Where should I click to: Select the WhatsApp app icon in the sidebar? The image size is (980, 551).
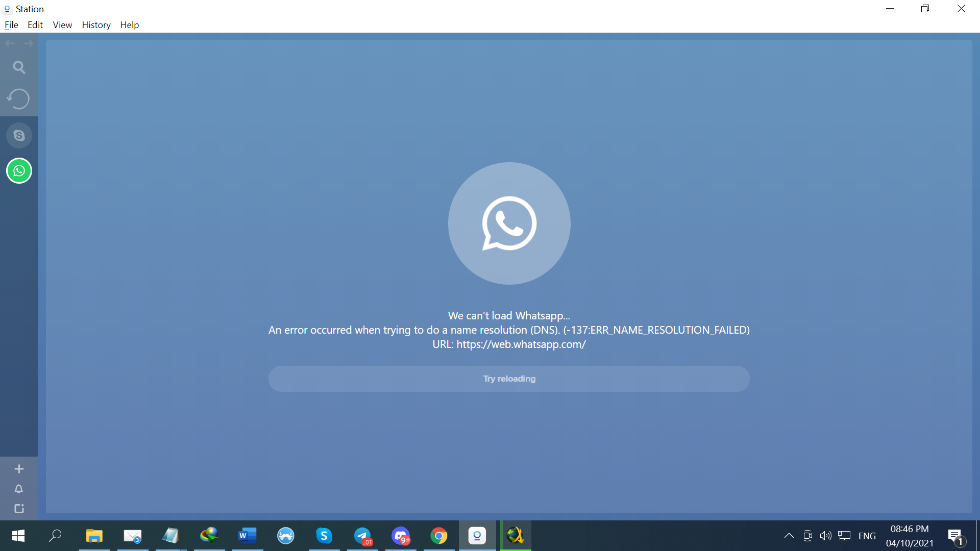click(19, 171)
